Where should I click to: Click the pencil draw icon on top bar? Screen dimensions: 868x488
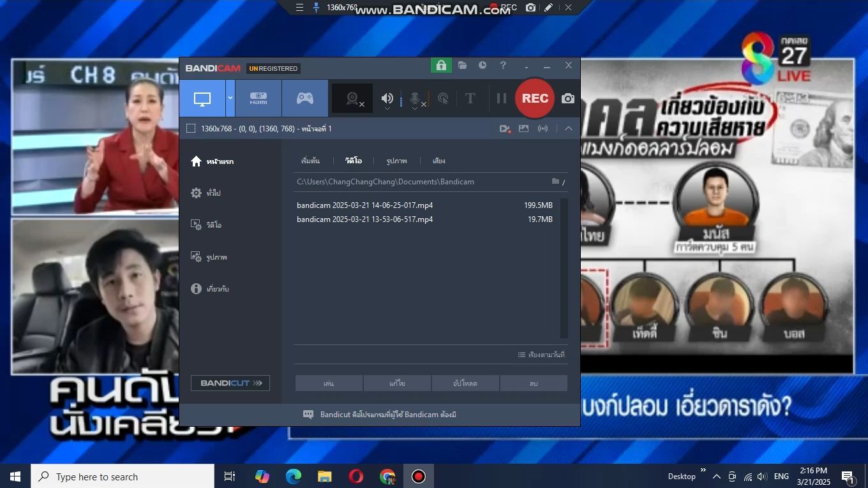548,8
